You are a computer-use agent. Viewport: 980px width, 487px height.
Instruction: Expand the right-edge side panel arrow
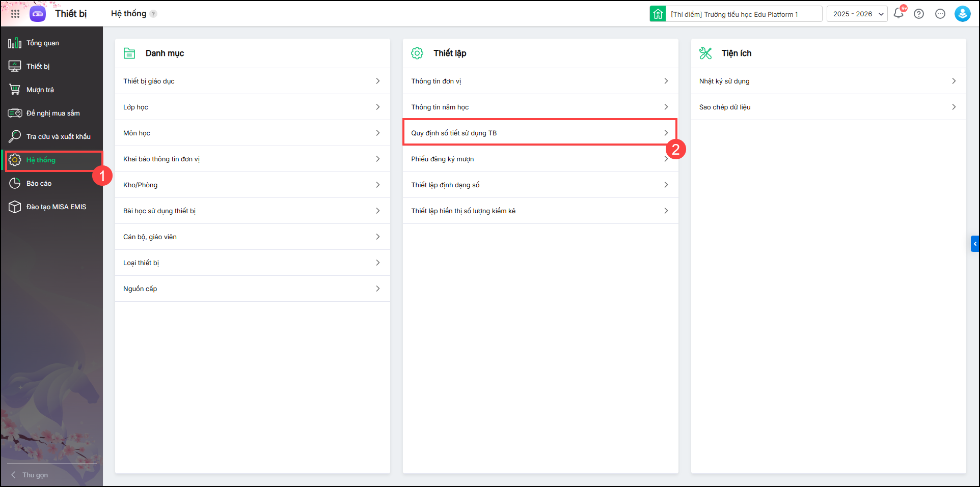point(975,244)
